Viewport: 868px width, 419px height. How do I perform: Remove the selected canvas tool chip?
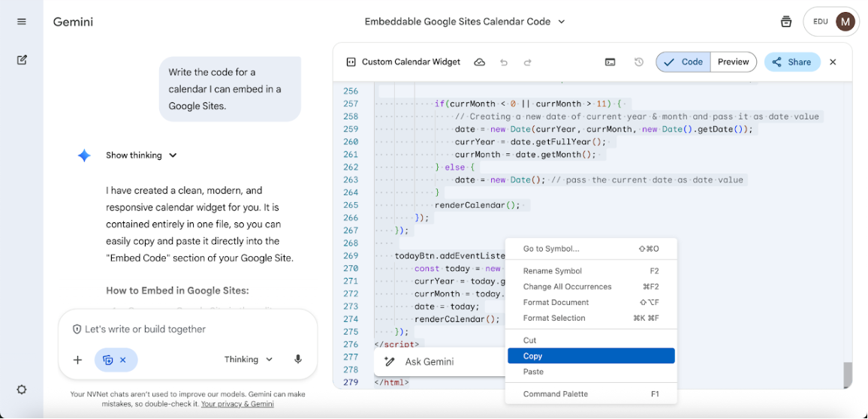[x=123, y=360]
